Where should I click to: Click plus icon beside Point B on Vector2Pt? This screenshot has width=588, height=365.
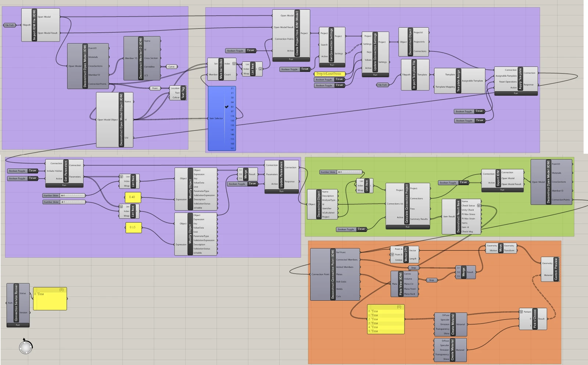[x=392, y=254]
